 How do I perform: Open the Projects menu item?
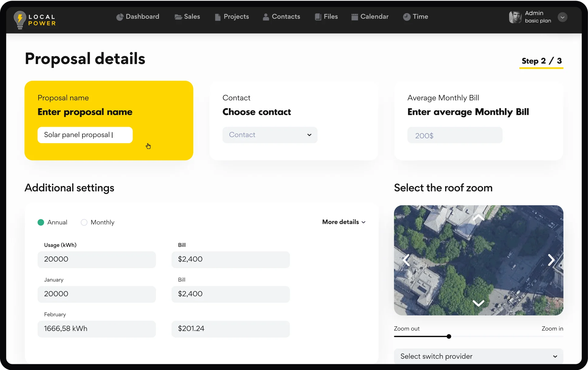click(x=232, y=17)
